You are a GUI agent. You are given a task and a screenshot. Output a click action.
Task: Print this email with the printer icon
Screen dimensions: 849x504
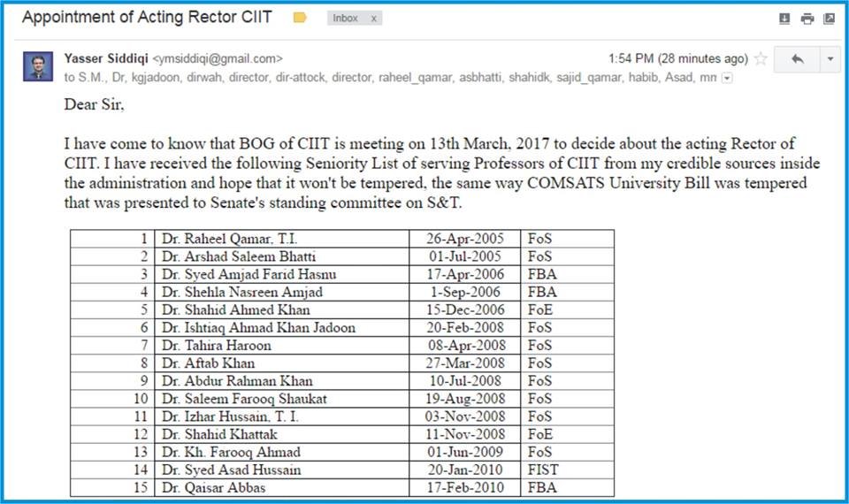(807, 19)
